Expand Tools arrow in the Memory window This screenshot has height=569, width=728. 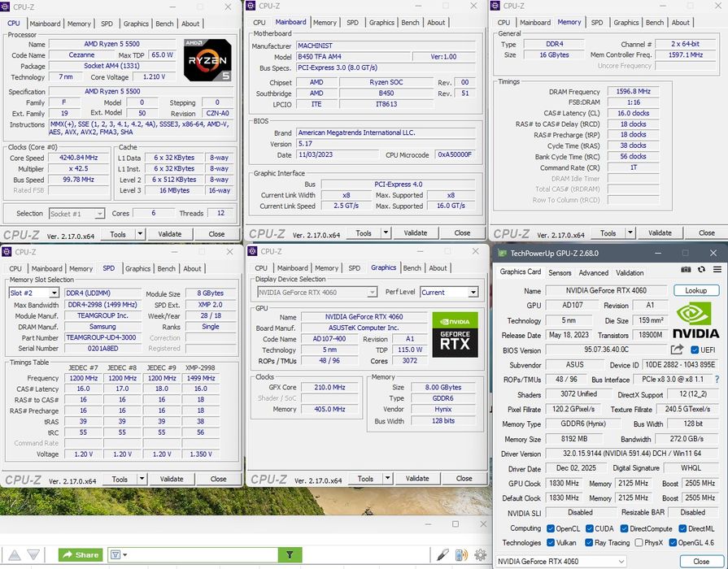630,232
